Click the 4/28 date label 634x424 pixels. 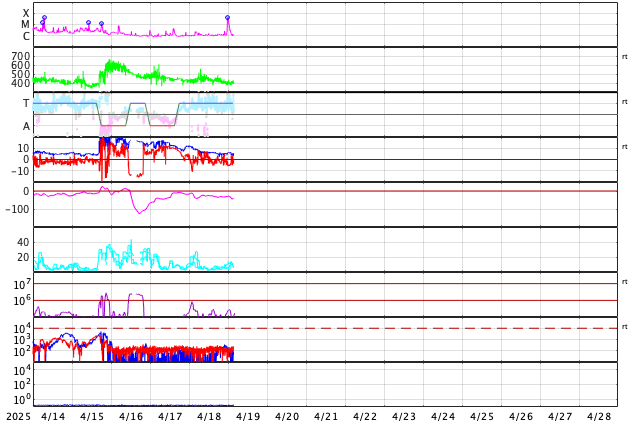599,416
